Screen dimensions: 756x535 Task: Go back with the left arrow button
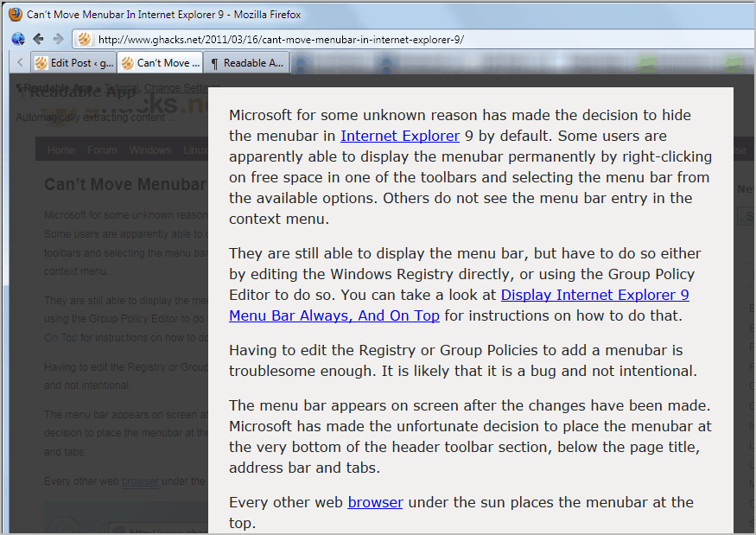tap(39, 39)
